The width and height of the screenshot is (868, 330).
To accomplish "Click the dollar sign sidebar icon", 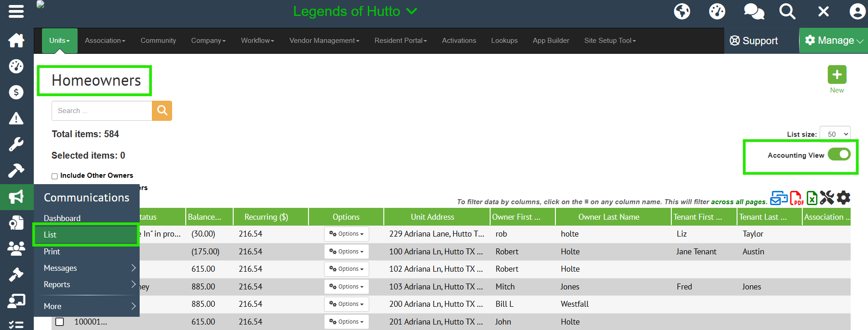I will (x=16, y=93).
